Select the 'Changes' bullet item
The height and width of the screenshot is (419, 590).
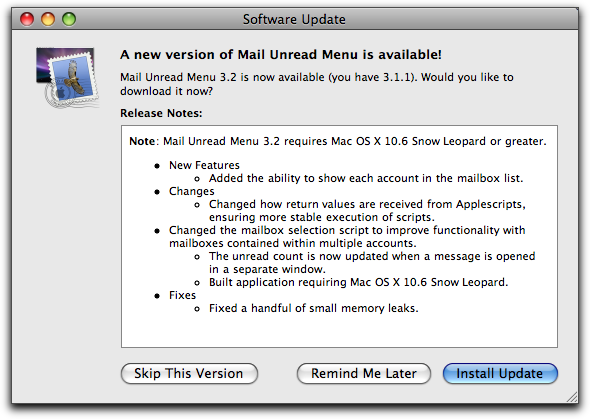(x=192, y=191)
